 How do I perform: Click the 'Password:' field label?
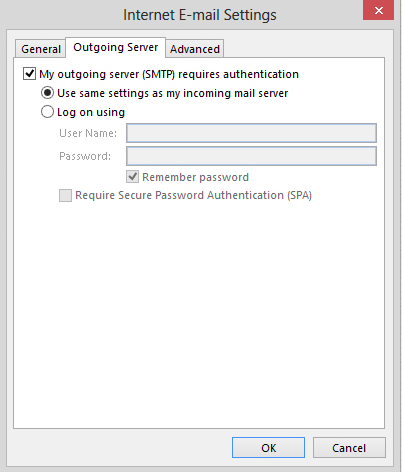pyautogui.click(x=85, y=156)
